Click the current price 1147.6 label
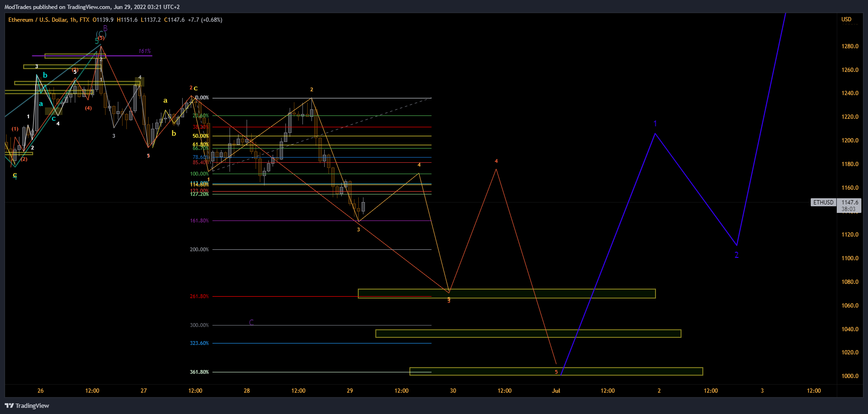 pyautogui.click(x=850, y=202)
